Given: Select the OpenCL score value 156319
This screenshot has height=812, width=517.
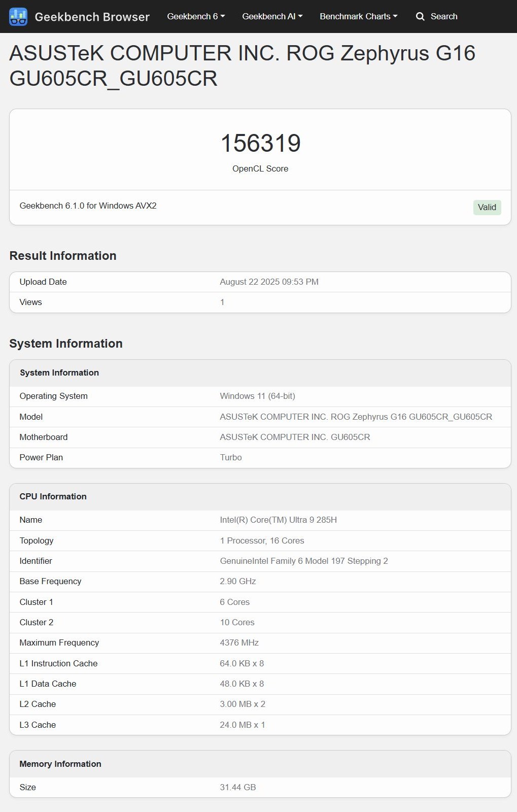Looking at the screenshot, I should coord(260,143).
